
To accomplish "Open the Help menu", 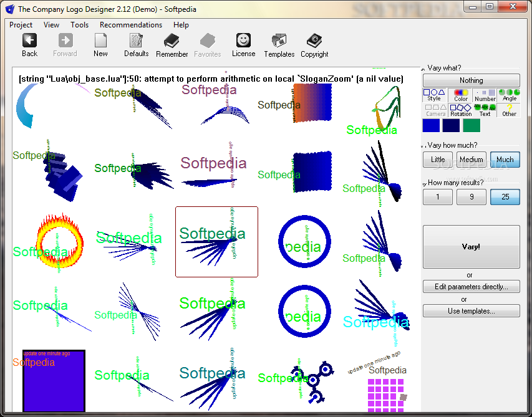I will pos(181,25).
